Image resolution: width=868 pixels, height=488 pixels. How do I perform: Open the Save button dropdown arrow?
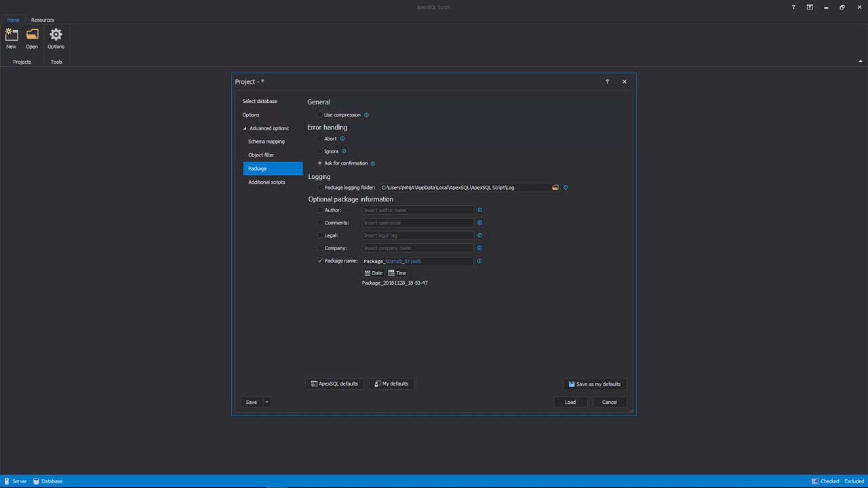[267, 403]
